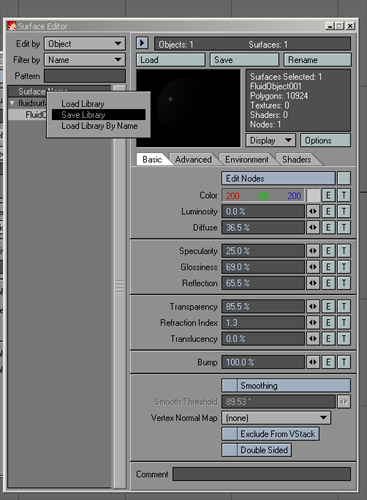Open the Refraction Index texture T button
Screen dimensions: 367x500
click(x=344, y=322)
